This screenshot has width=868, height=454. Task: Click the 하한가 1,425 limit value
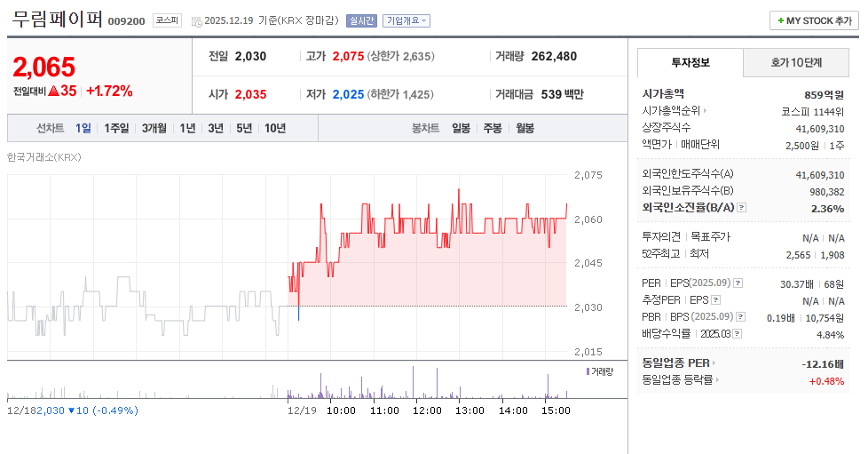coord(400,95)
